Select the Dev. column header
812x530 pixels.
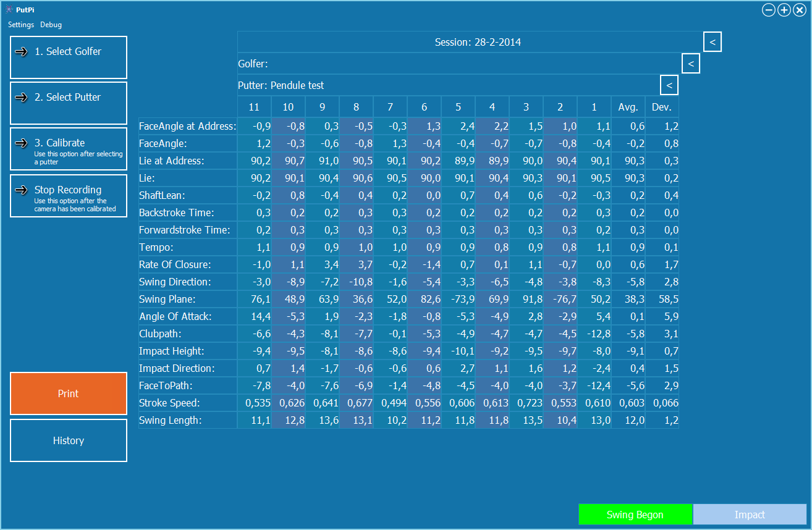point(662,107)
